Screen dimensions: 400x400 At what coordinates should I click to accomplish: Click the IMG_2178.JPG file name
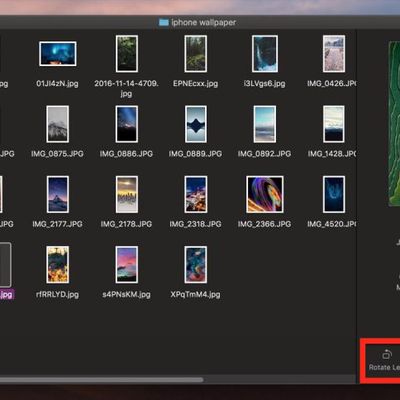[x=126, y=224]
